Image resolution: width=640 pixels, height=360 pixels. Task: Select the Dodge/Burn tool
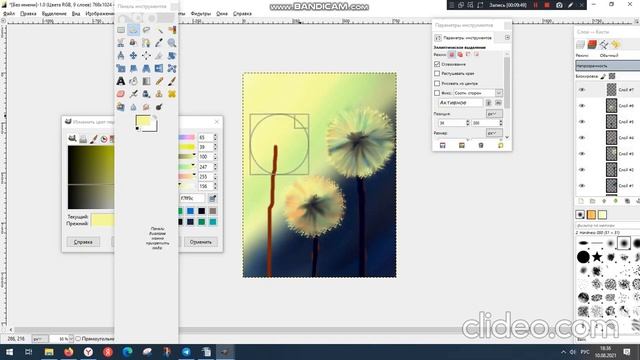pyautogui.click(x=159, y=107)
